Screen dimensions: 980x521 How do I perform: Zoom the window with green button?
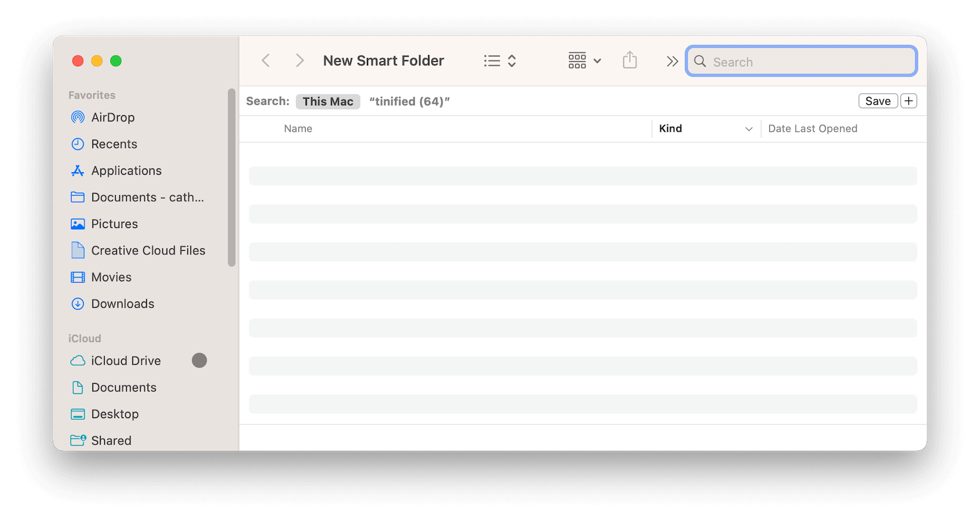(116, 61)
